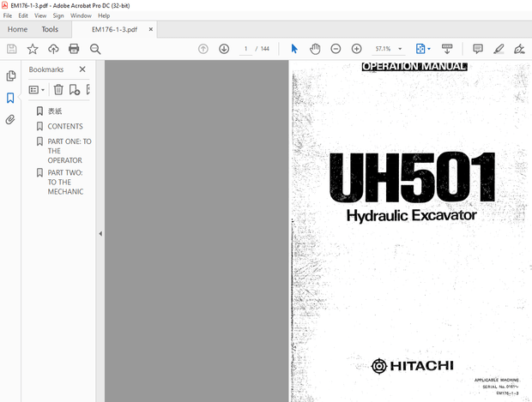Switch to the Home tab

tap(18, 29)
